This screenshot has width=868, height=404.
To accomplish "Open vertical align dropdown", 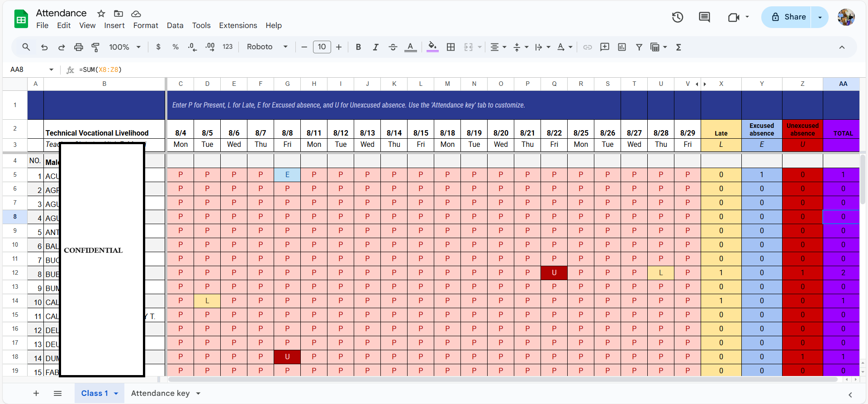I will coord(521,47).
